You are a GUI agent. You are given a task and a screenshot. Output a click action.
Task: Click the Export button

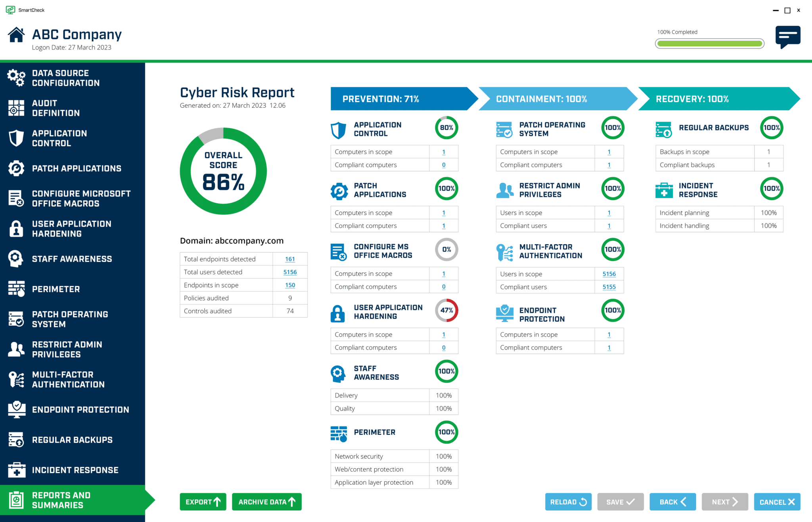(x=203, y=501)
